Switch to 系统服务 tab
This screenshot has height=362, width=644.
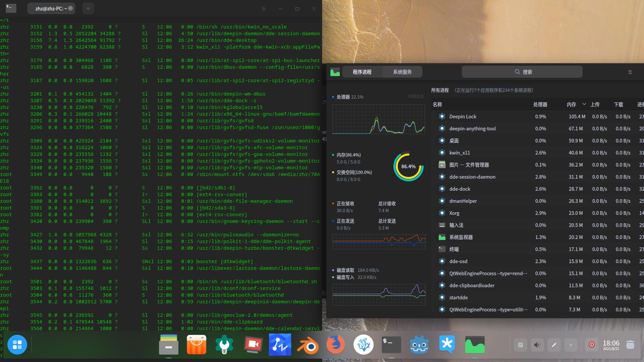coord(402,72)
